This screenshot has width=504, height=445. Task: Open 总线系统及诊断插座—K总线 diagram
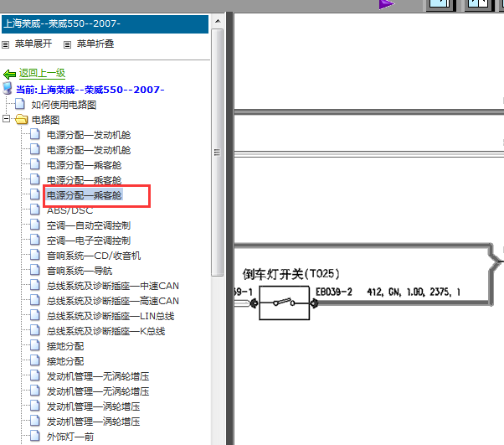click(105, 331)
